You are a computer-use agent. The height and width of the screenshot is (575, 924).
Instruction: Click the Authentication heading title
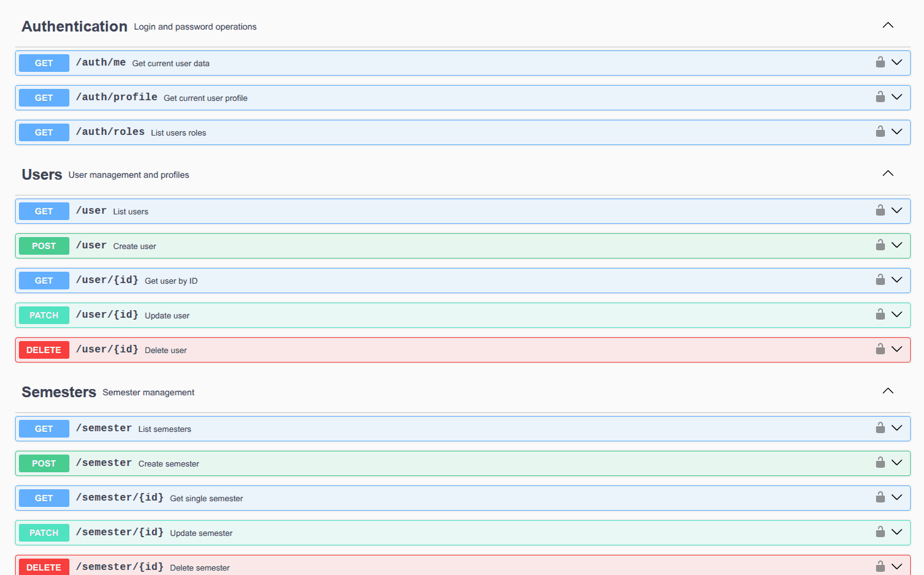[x=74, y=26]
